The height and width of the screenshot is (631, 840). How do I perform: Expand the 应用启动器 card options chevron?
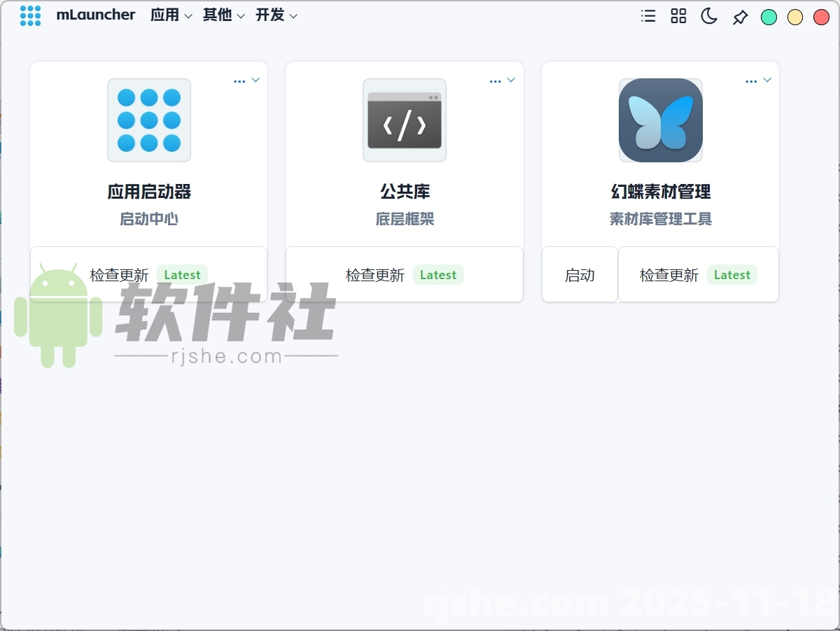pos(256,80)
